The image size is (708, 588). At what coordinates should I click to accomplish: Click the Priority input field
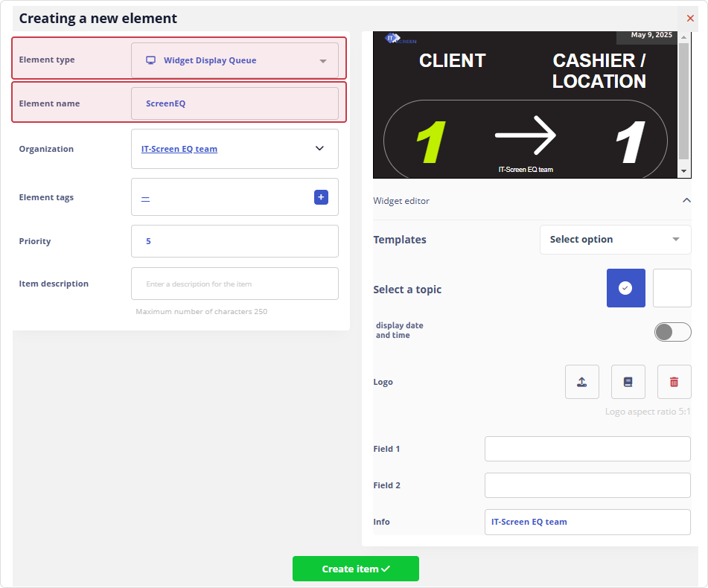[235, 241]
